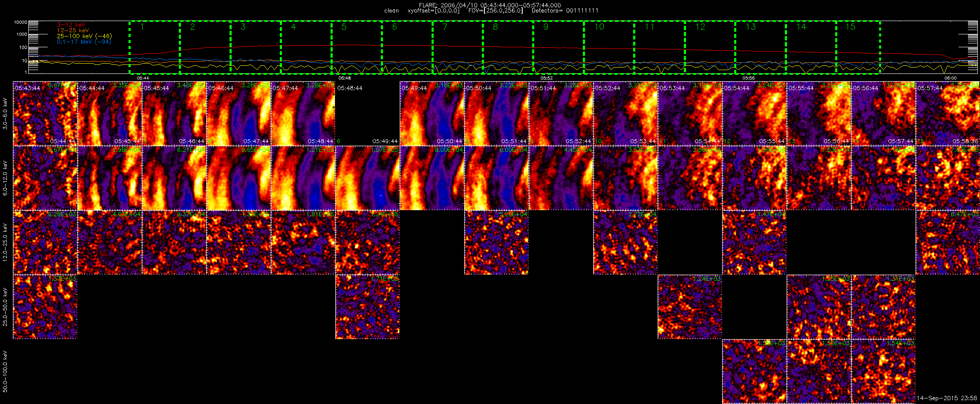Click the 14-Sep-2015 23:58 timestamp

(x=947, y=398)
